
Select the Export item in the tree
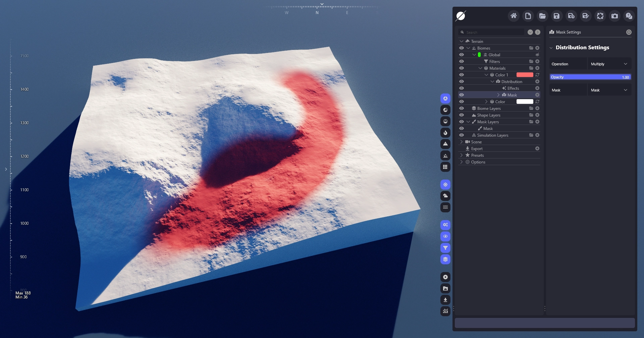[x=477, y=149]
